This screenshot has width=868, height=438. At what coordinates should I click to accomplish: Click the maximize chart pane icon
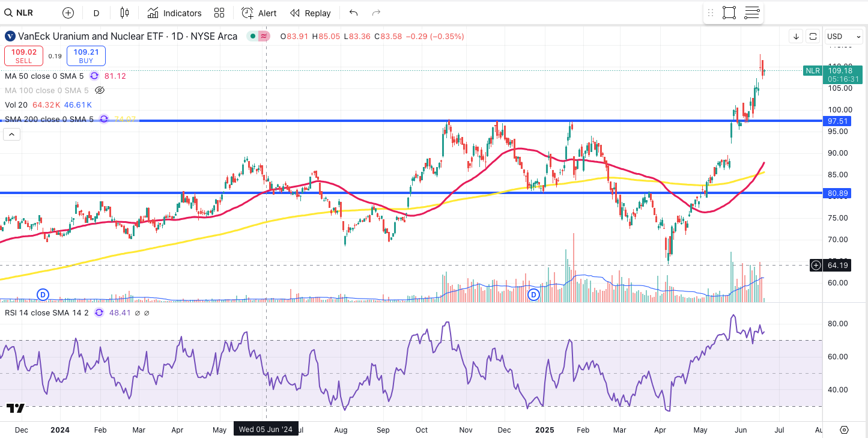tap(813, 36)
